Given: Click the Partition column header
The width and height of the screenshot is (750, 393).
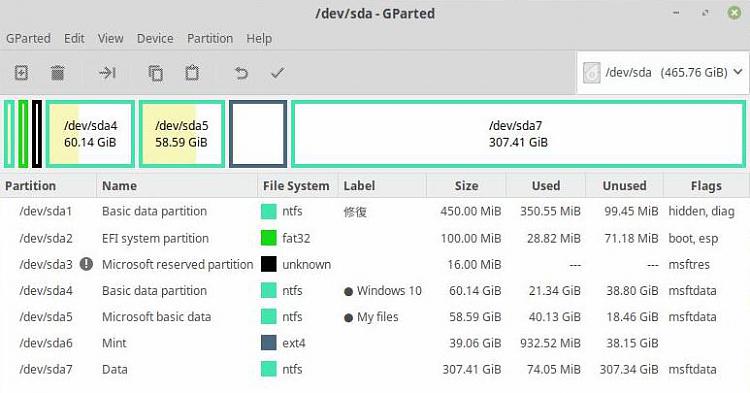Looking at the screenshot, I should coord(48,186).
